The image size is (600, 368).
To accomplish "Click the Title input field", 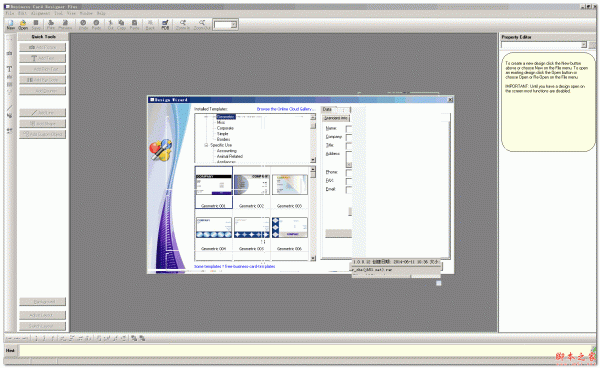I will coord(349,146).
